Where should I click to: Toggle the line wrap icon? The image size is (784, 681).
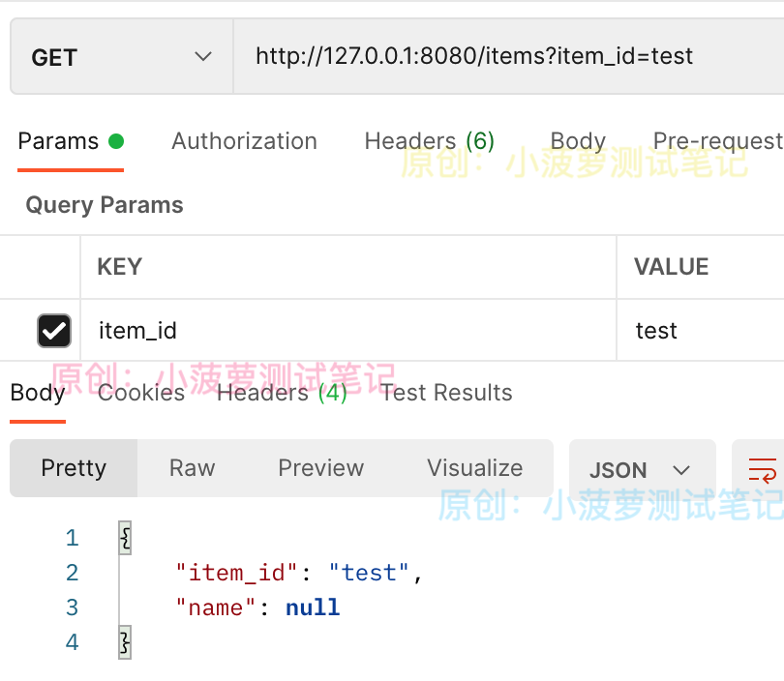click(762, 470)
